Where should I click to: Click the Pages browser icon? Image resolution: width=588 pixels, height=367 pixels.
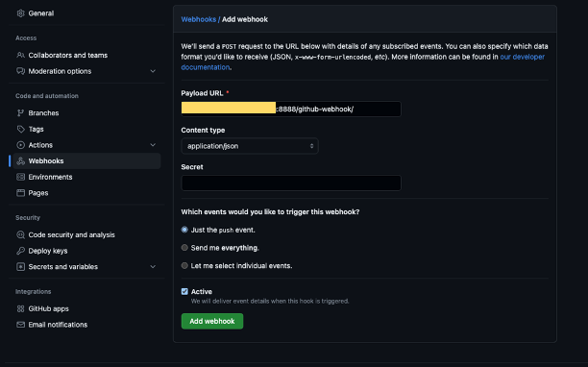tap(20, 193)
